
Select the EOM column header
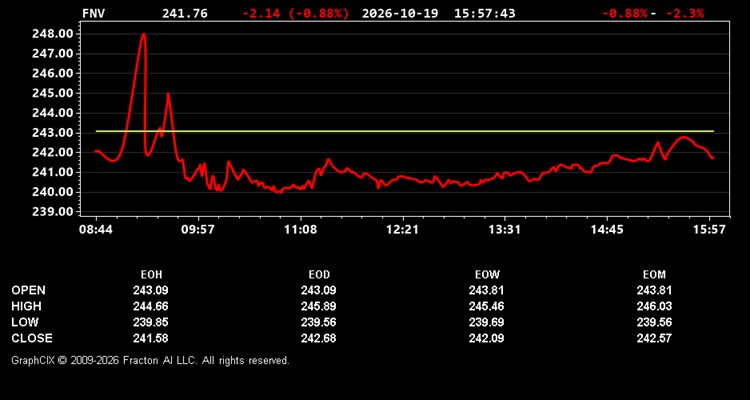[654, 275]
